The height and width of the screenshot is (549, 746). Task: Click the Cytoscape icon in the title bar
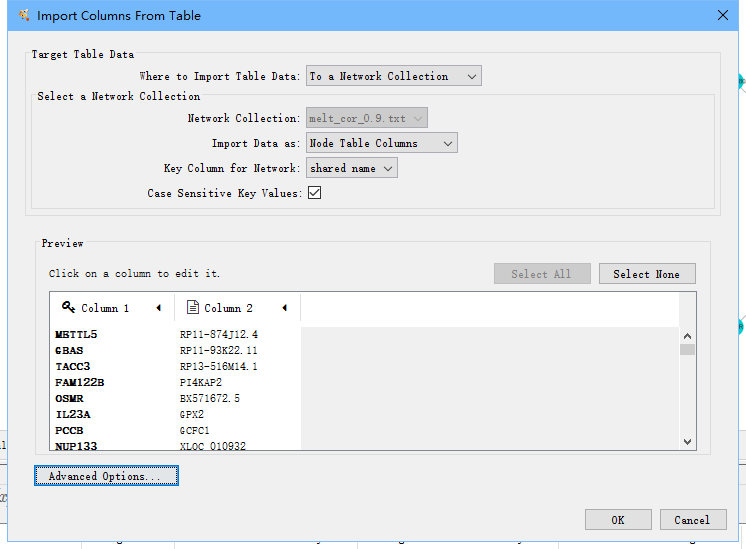24,15
